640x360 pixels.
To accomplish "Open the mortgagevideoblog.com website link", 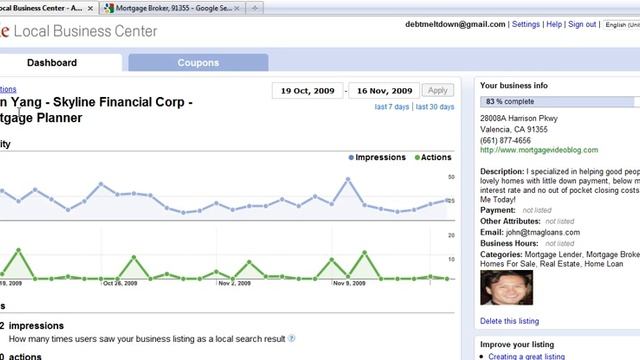I will (x=539, y=150).
